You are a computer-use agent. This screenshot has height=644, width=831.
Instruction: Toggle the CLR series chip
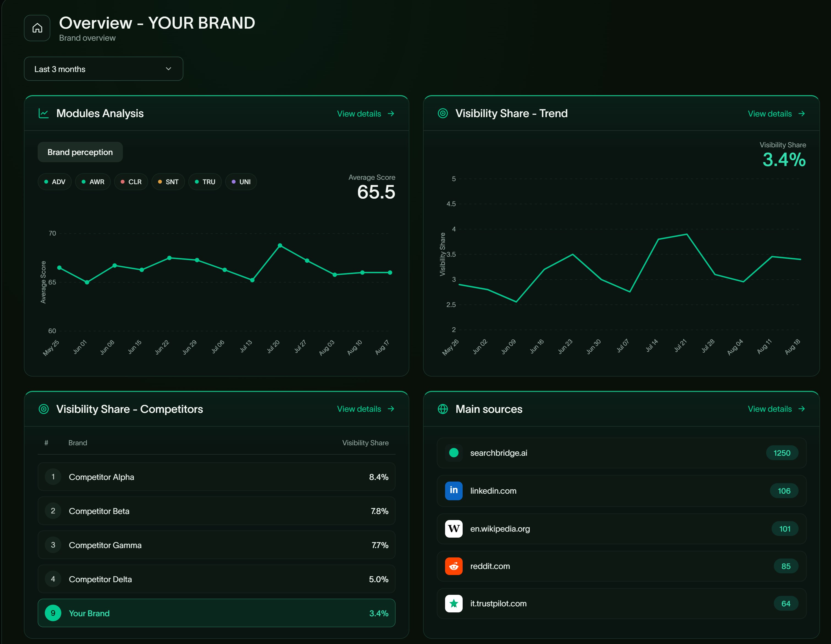click(x=131, y=182)
